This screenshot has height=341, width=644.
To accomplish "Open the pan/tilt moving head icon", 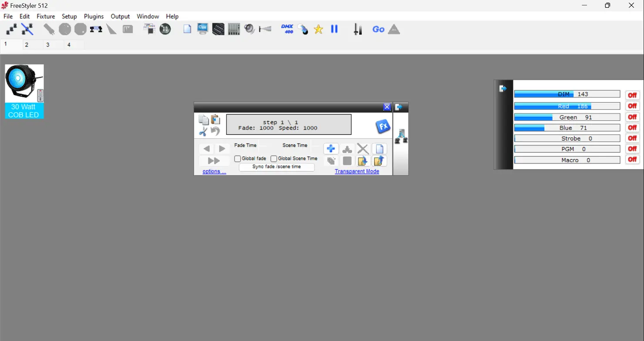I will 96,29.
